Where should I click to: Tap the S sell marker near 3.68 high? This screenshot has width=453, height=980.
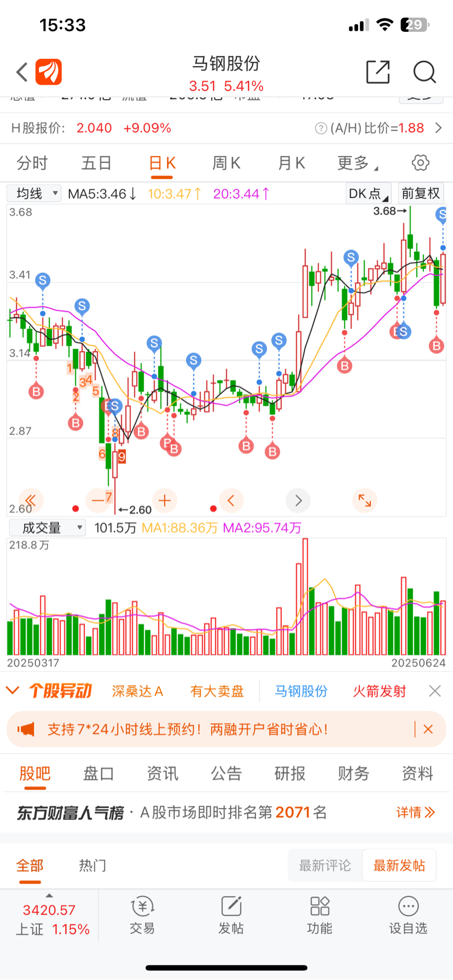(x=442, y=215)
